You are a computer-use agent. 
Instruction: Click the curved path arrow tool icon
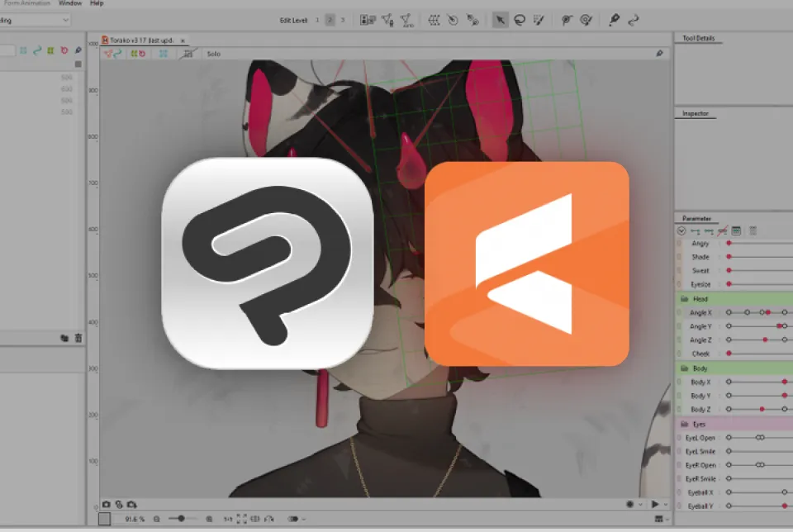click(633, 20)
